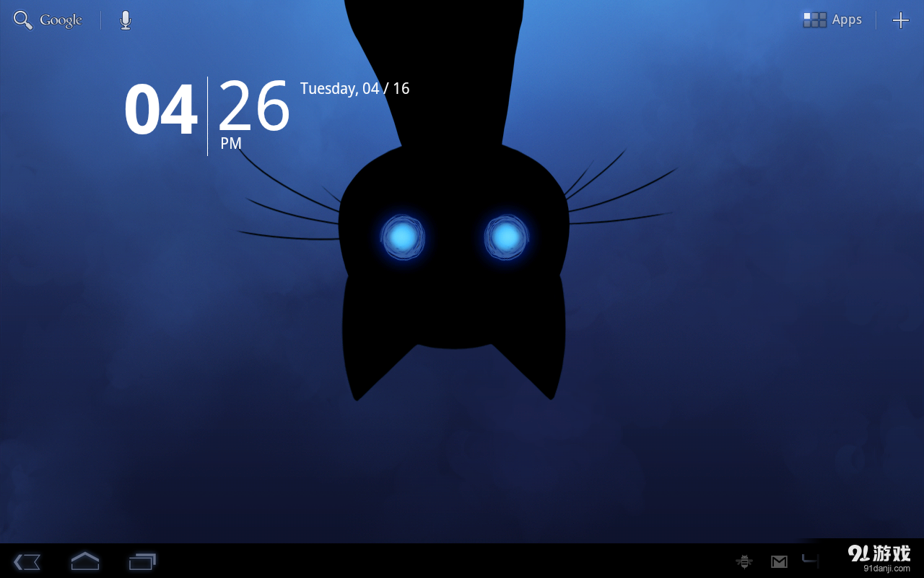Tap the status icon right of Gmail
Screen dimensions: 924x578
(x=809, y=561)
